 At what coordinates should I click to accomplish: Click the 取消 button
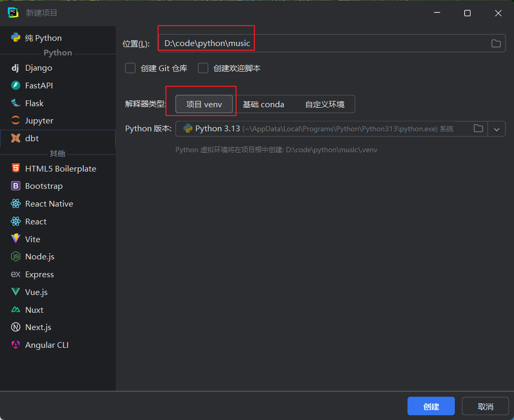coord(485,406)
